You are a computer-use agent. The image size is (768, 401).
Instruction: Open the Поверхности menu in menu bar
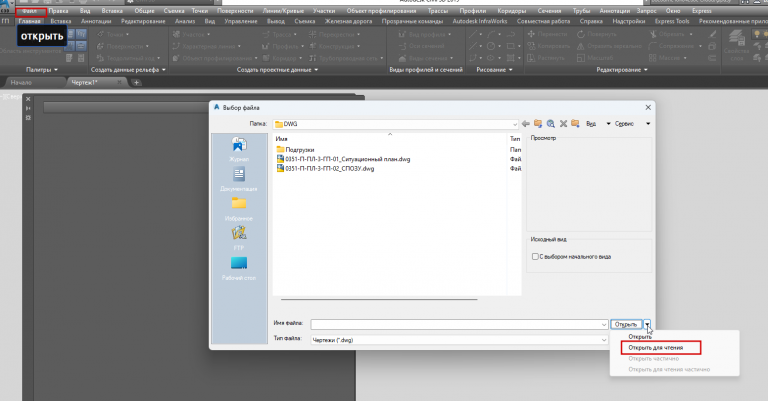tap(235, 11)
